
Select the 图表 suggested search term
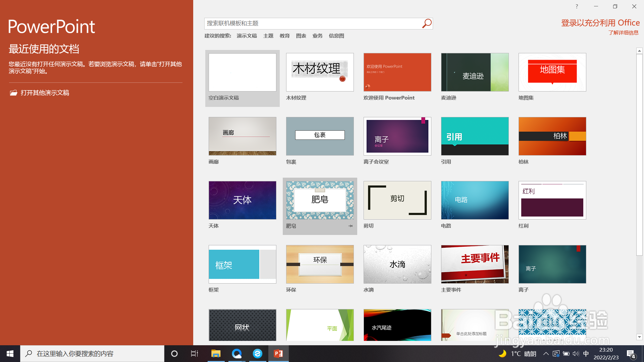click(x=301, y=36)
